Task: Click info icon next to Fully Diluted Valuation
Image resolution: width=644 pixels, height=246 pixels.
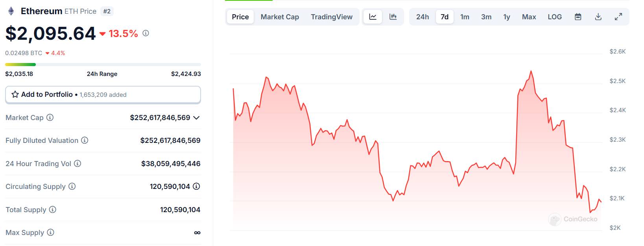Action: click(85, 140)
